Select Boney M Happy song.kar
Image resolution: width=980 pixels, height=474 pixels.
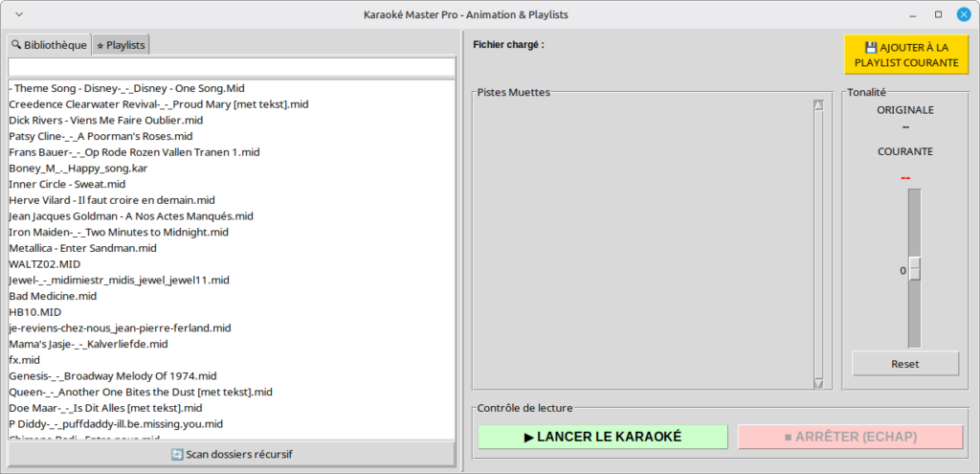(x=78, y=168)
